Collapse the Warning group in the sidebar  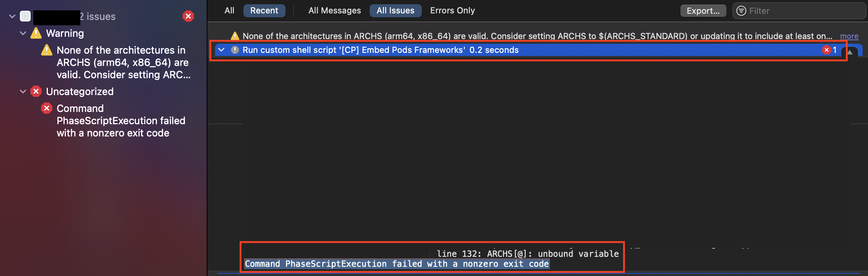(x=22, y=33)
